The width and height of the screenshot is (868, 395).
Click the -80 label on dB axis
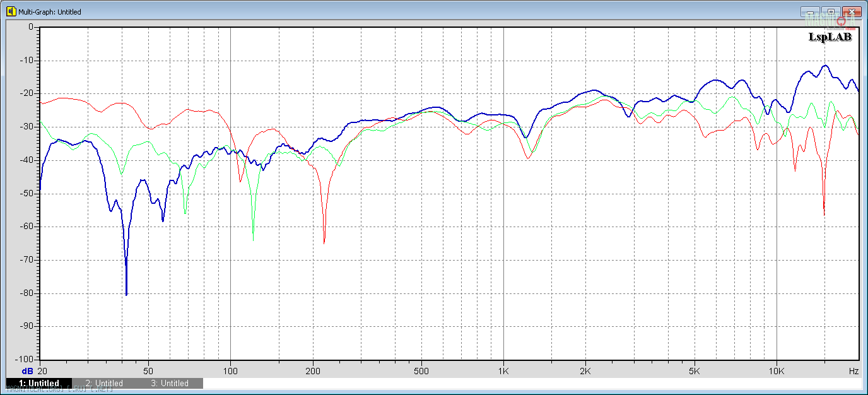click(28, 293)
